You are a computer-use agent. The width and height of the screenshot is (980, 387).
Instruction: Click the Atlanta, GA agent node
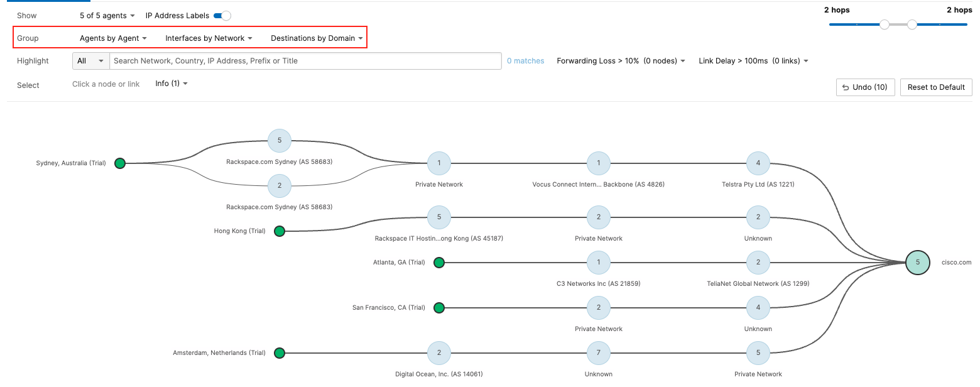pos(439,263)
